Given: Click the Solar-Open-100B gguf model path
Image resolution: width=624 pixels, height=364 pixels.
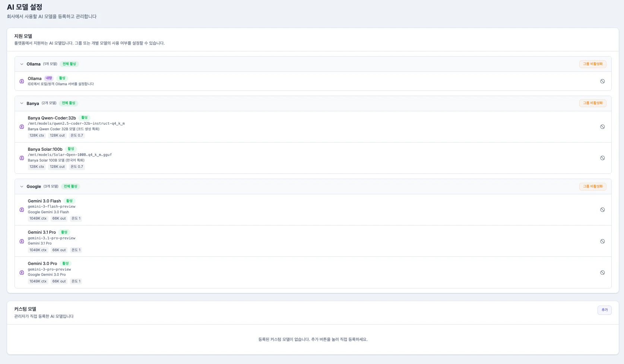Looking at the screenshot, I should click(70, 155).
